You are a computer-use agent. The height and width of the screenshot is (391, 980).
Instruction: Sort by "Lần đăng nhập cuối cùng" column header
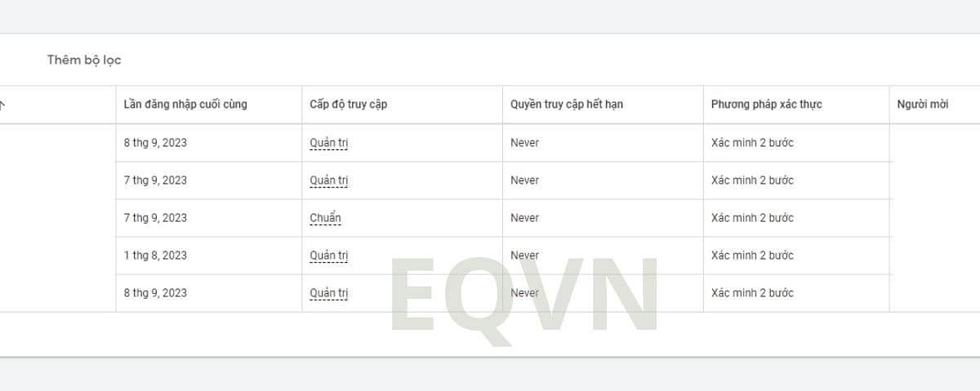[185, 104]
